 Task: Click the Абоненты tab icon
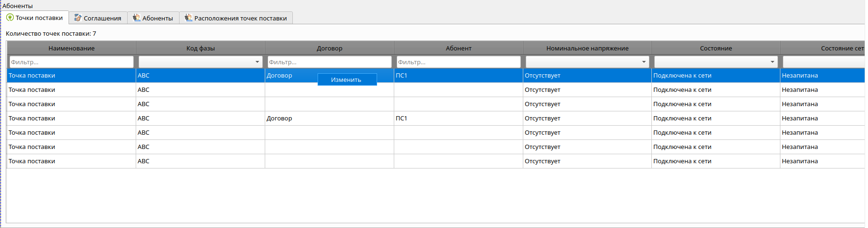click(137, 18)
